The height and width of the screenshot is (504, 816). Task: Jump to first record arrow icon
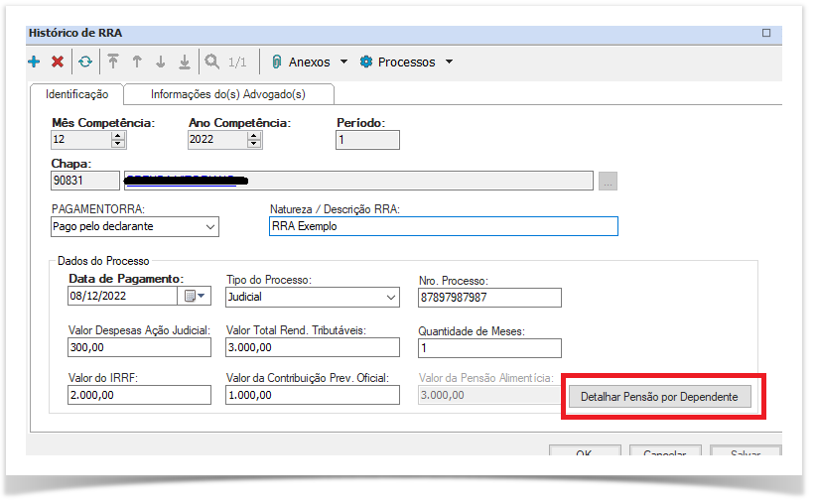(x=113, y=62)
